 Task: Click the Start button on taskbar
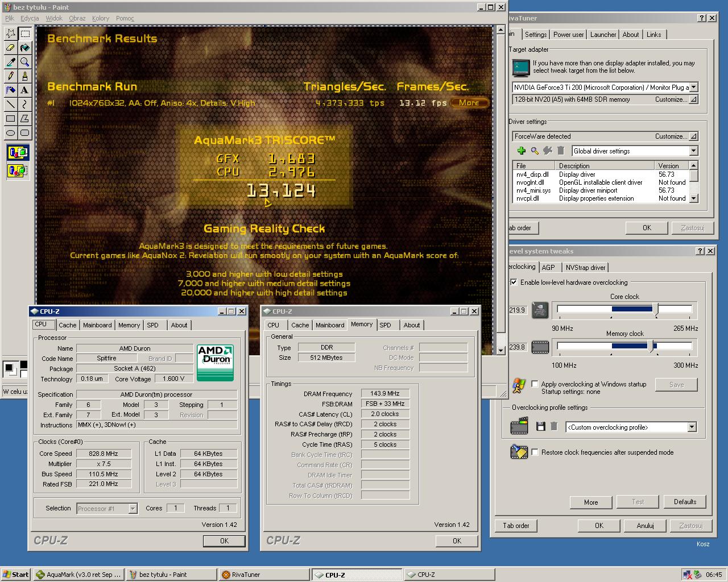(15, 574)
